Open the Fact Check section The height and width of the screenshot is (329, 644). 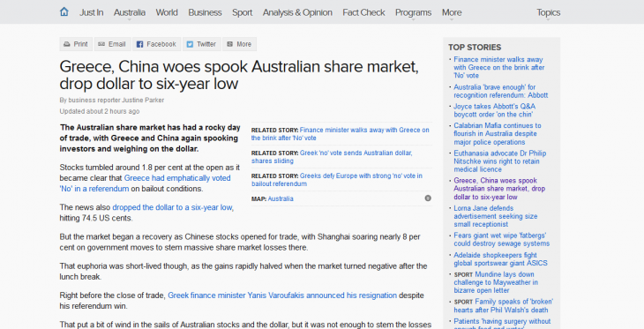363,12
